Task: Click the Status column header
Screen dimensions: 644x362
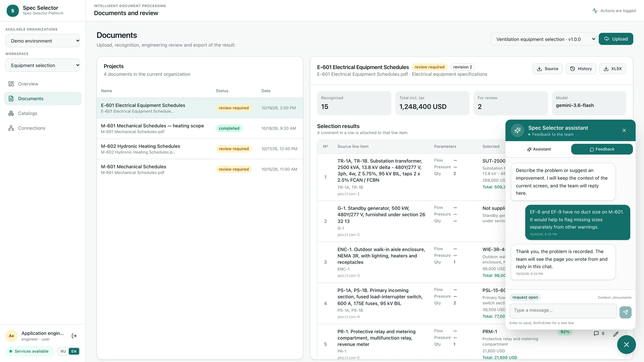Action: pyautogui.click(x=222, y=91)
